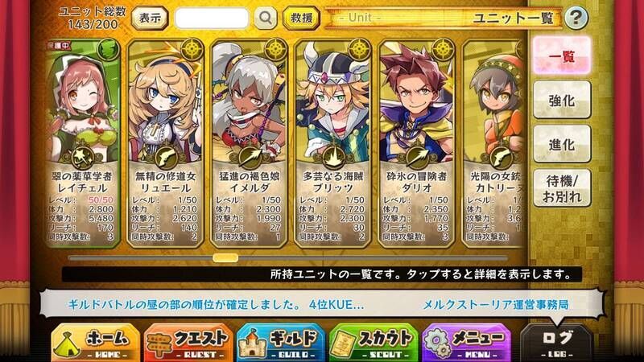Click the weapon icon on ダリオ card
This screenshot has height=362, width=644.
point(417,158)
